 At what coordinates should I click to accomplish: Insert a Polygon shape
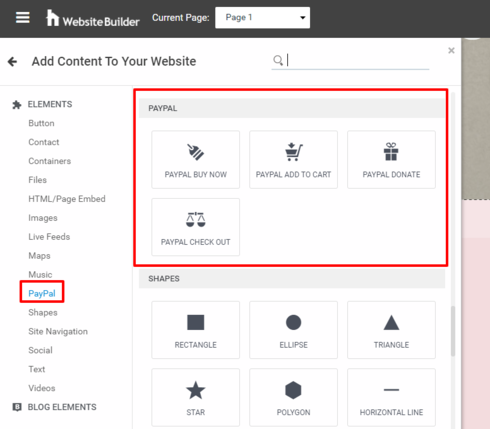pos(293,397)
